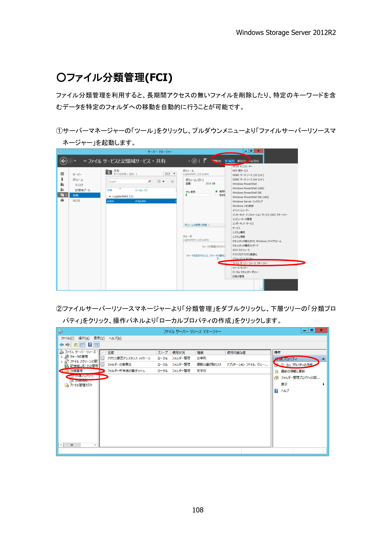The height and width of the screenshot is (555, 392).
Task: Select ファイル サーバー リソース マネージャー from the tools list
Action: (x=250, y=263)
